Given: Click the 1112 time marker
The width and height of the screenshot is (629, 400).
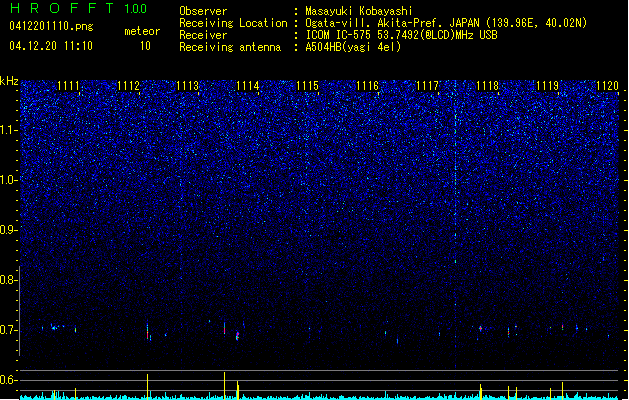Looking at the screenshot, I should [x=128, y=86].
